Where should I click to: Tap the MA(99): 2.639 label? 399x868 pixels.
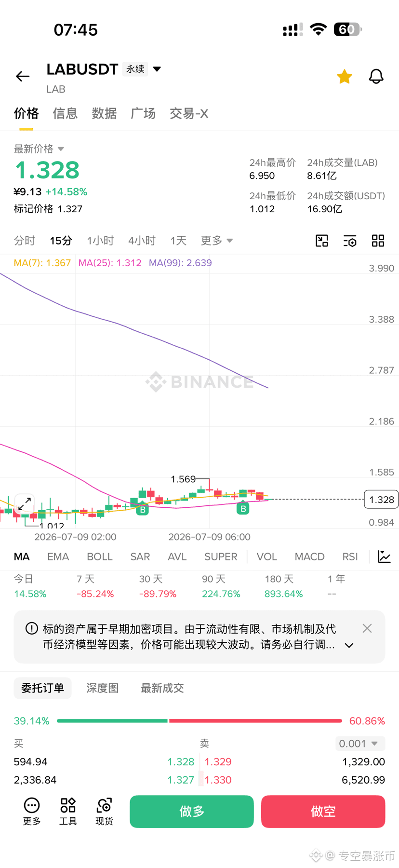click(x=180, y=263)
